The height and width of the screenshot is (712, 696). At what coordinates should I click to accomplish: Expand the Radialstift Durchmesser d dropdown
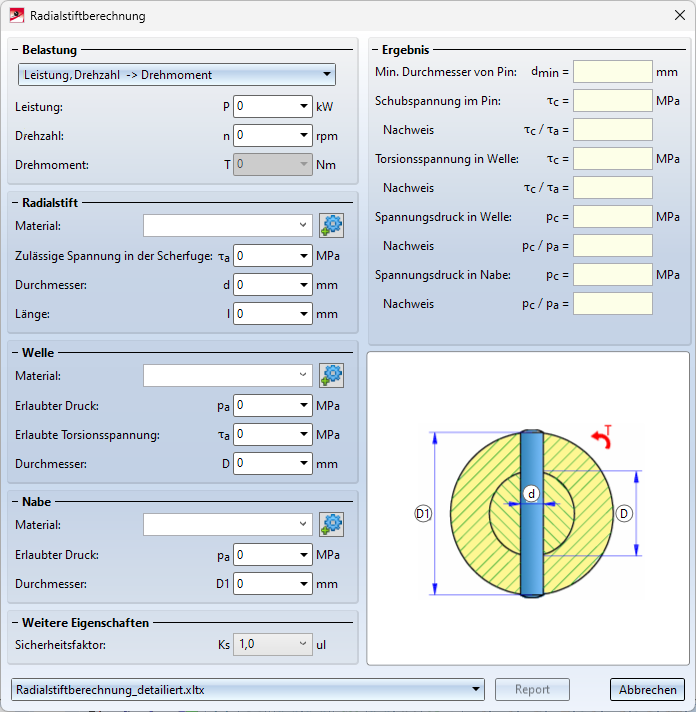(303, 285)
